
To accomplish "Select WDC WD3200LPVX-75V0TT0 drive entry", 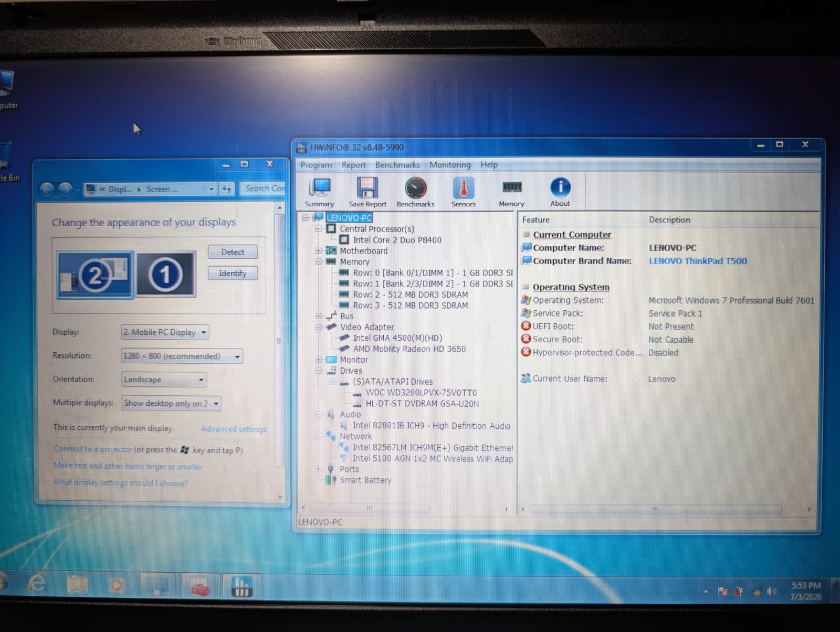I will coord(421,393).
